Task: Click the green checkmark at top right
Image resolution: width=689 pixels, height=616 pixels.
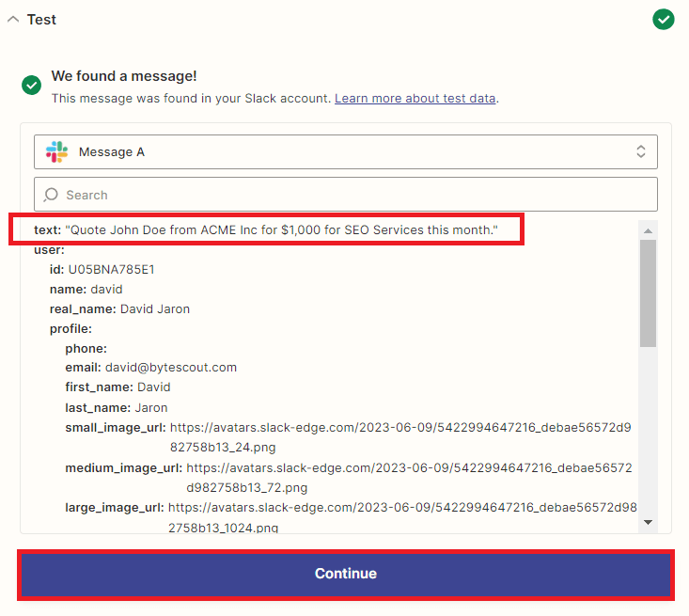Action: [x=664, y=19]
